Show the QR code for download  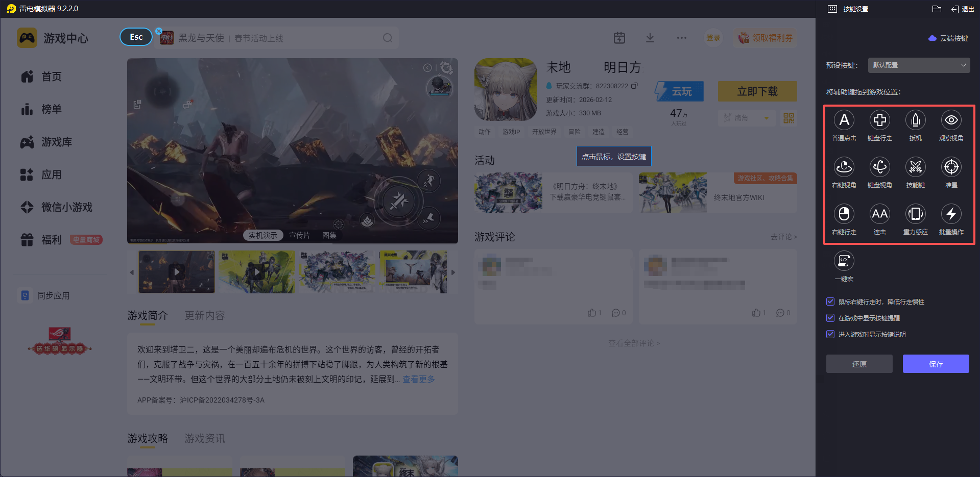789,118
